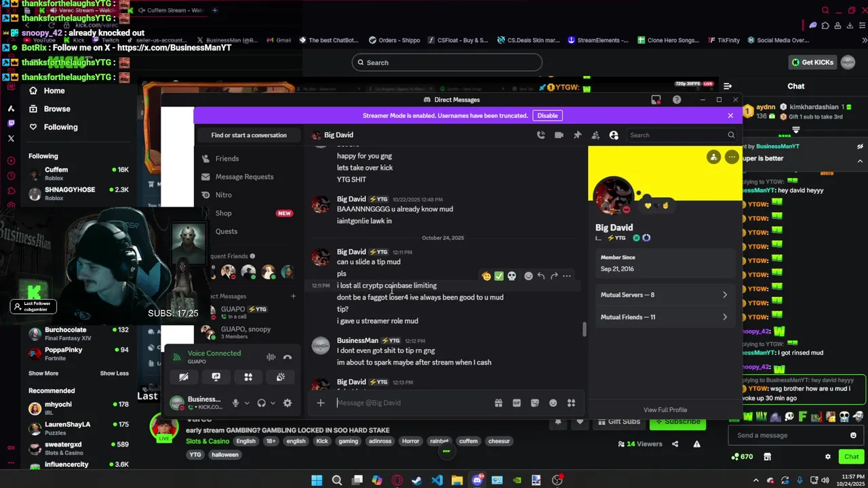Disable Streamer Mode

click(x=547, y=115)
